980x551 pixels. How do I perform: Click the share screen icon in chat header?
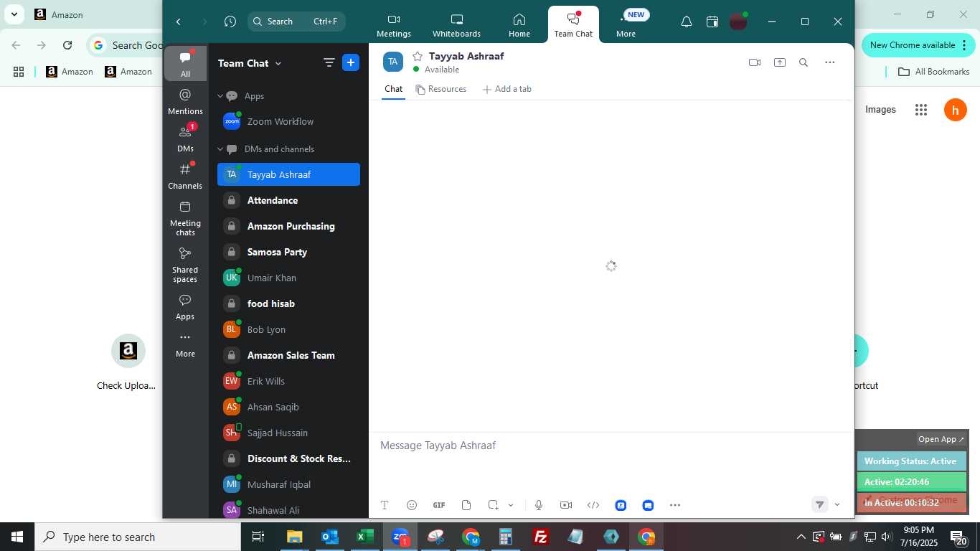(x=780, y=62)
